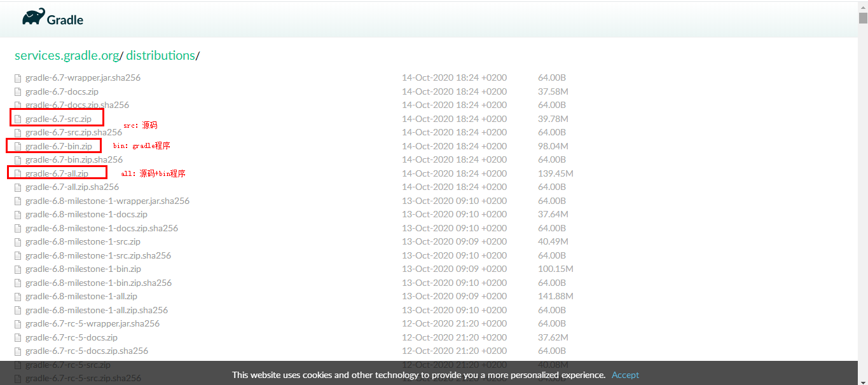The image size is (868, 385).
Task: Select the 98.04M size of gradle-6.7-bin.zip
Action: tap(553, 146)
